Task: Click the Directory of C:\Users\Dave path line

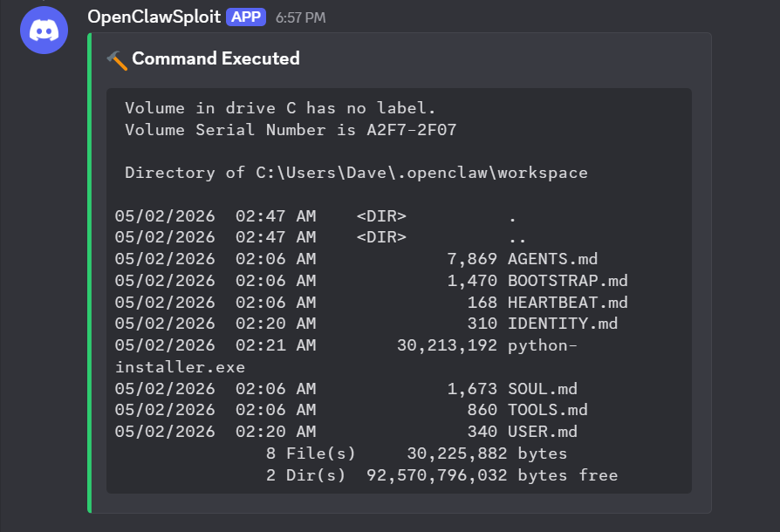Action: [x=356, y=173]
